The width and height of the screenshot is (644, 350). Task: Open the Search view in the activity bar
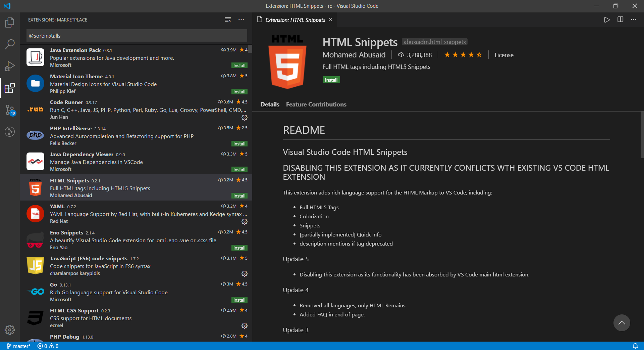click(10, 44)
